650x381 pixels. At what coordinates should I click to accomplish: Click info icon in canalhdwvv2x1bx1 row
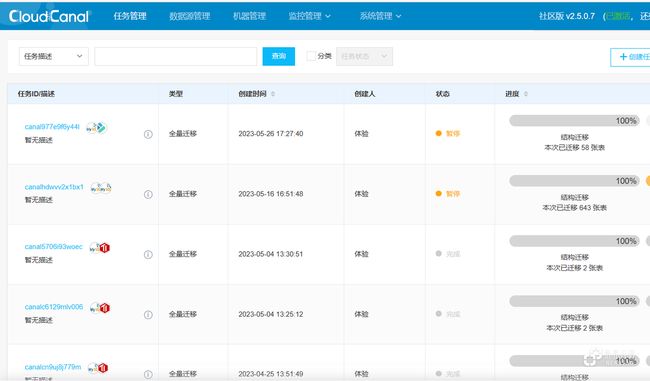click(148, 194)
